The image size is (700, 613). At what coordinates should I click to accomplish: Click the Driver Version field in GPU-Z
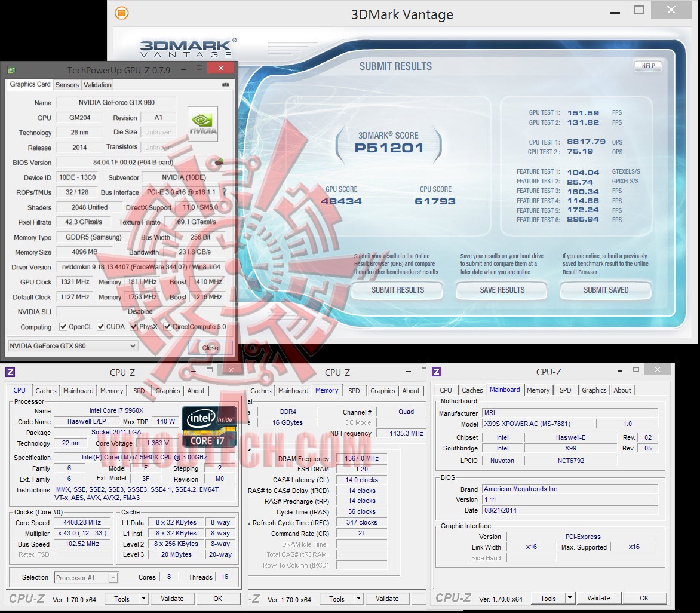[x=141, y=267]
